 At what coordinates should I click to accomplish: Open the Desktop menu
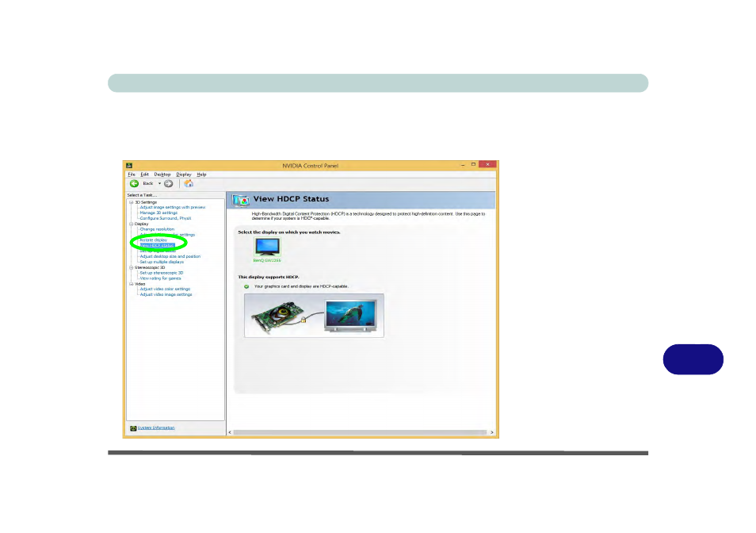click(x=162, y=174)
